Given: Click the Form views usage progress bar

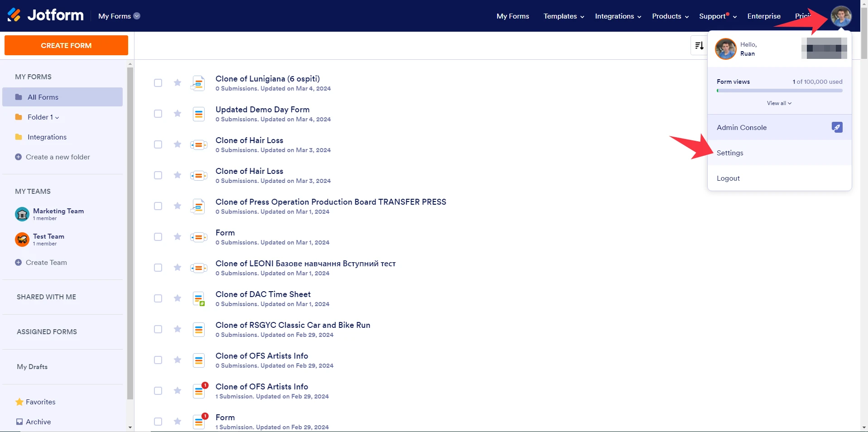Looking at the screenshot, I should click(779, 90).
